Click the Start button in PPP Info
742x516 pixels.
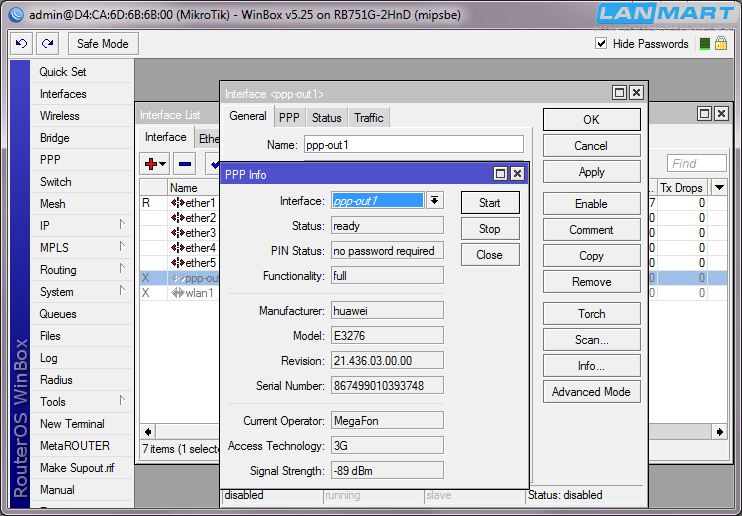[490, 203]
